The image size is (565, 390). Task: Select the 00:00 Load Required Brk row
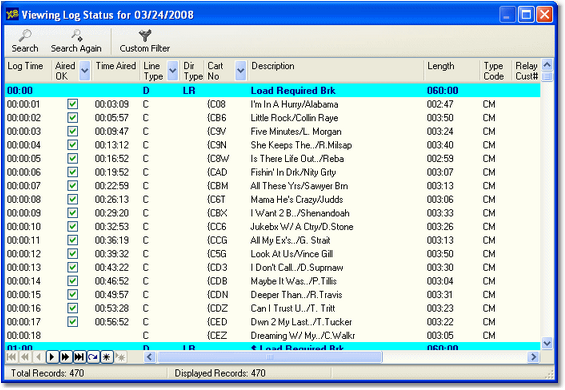(272, 90)
